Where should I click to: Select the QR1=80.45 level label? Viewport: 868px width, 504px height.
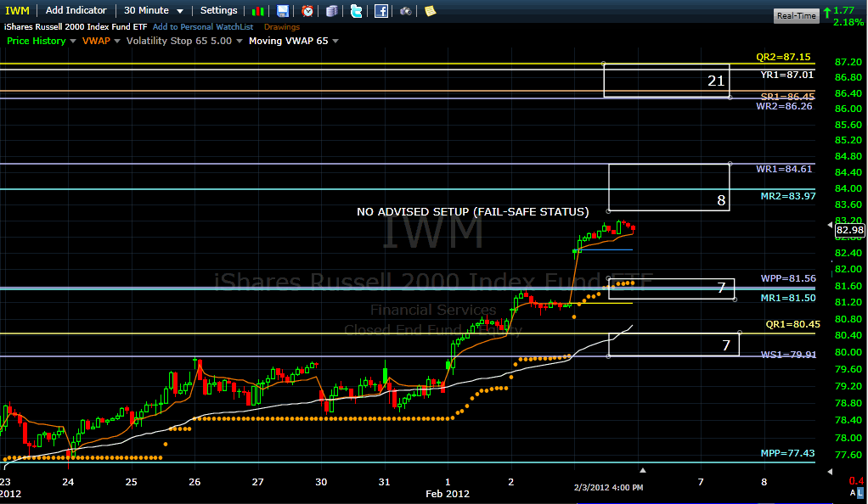[792, 324]
